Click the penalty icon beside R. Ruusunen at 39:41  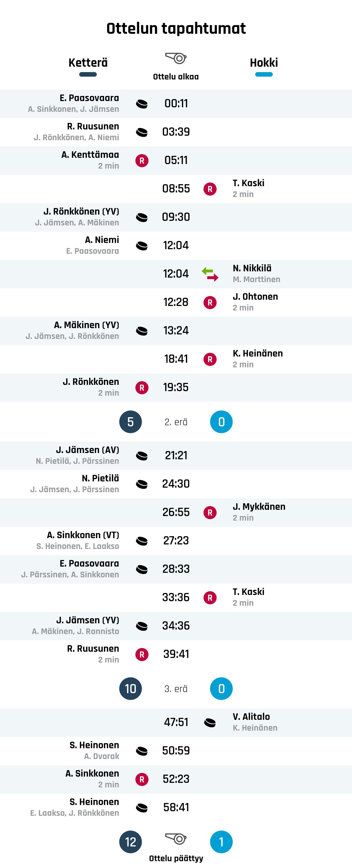click(x=142, y=654)
